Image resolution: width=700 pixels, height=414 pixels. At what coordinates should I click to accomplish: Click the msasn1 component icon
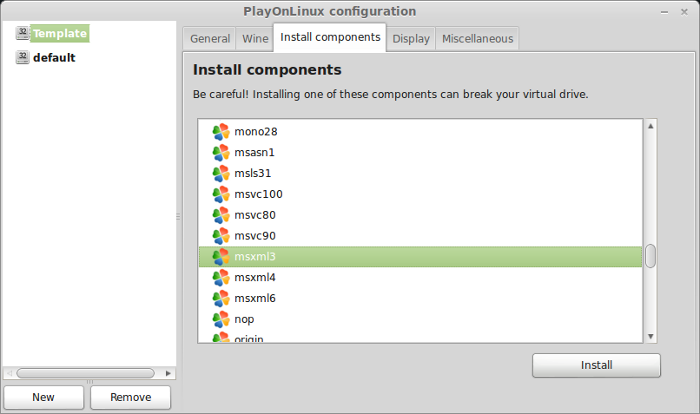221,153
